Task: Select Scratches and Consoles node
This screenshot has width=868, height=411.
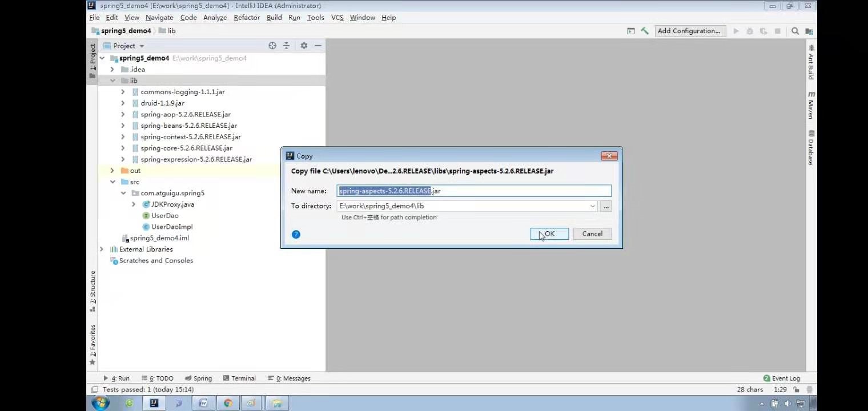Action: click(156, 261)
